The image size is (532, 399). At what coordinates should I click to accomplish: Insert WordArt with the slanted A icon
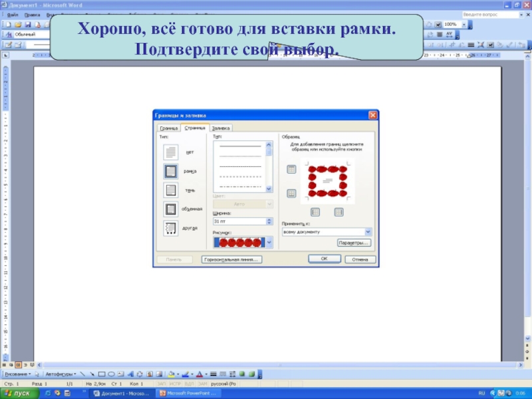click(130, 374)
